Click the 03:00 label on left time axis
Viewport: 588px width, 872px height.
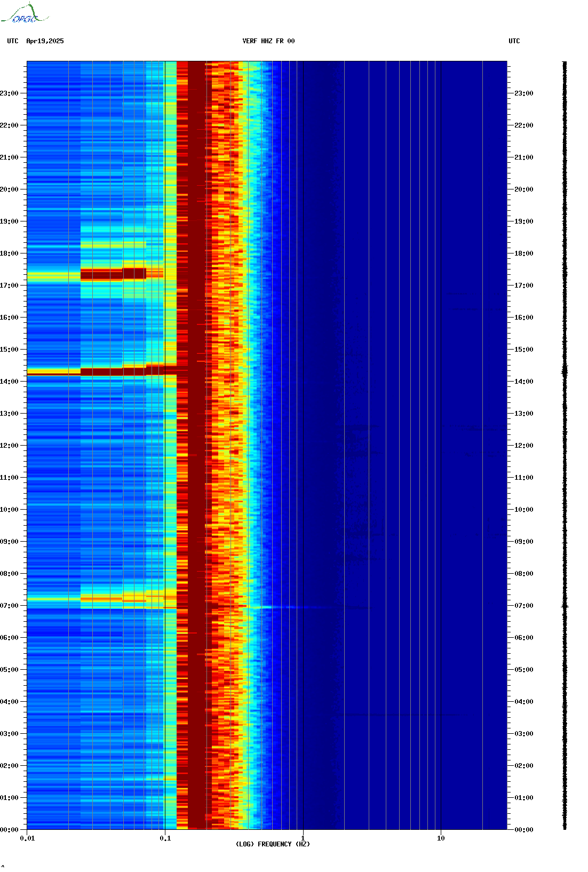click(9, 734)
